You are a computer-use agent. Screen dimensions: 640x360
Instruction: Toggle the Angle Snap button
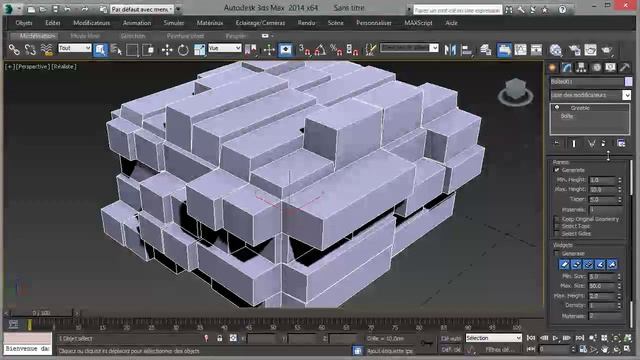pyautogui.click(x=320, y=50)
